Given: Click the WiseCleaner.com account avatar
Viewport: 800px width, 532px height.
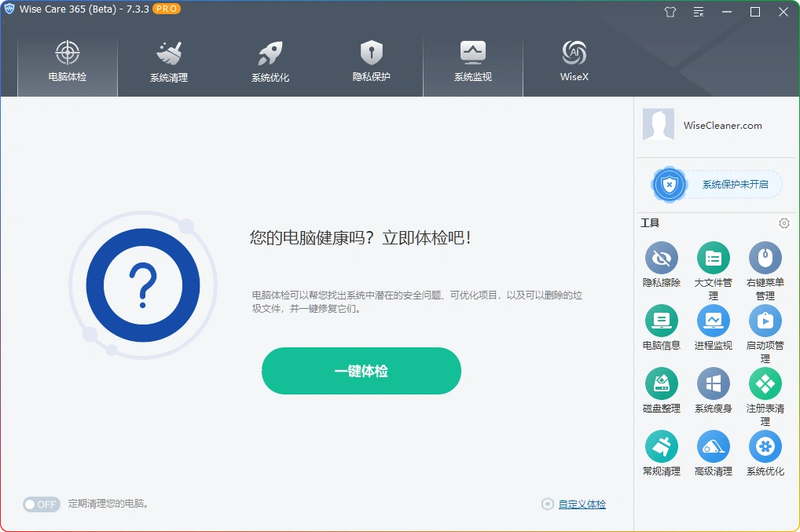Looking at the screenshot, I should coord(659,125).
